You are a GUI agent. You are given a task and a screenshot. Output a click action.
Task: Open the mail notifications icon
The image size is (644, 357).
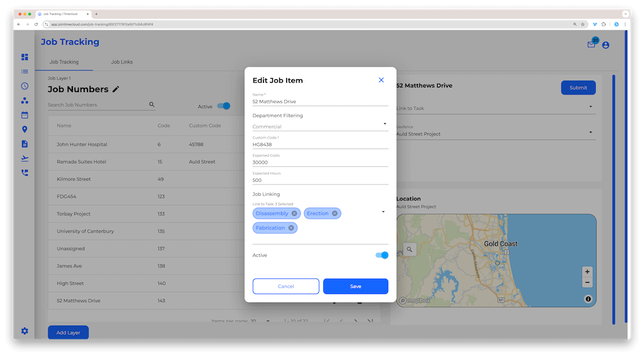click(591, 45)
